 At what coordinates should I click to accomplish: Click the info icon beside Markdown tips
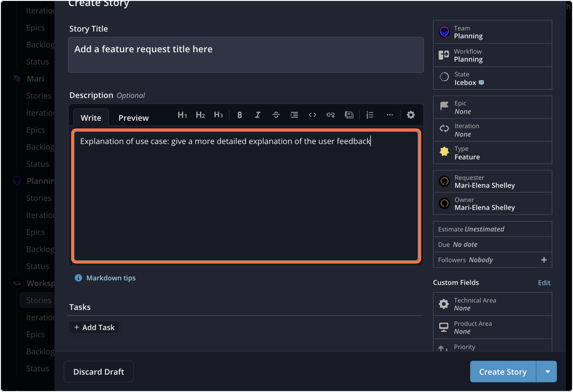pyautogui.click(x=78, y=278)
